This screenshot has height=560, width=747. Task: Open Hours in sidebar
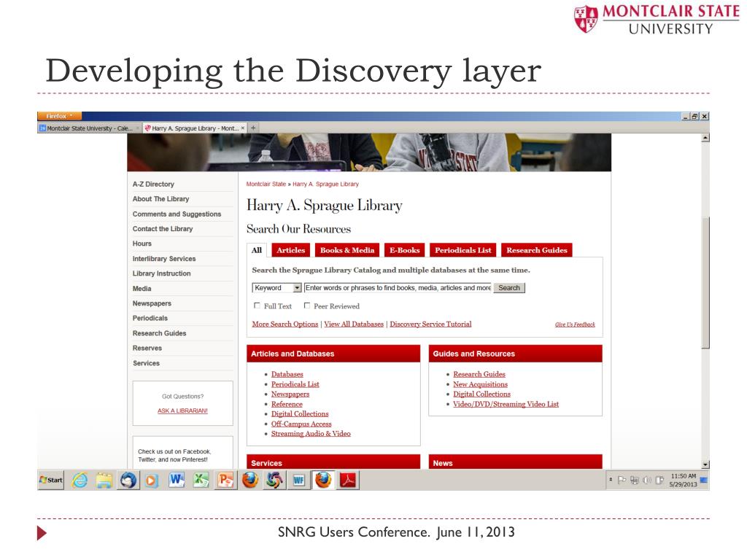tap(142, 244)
